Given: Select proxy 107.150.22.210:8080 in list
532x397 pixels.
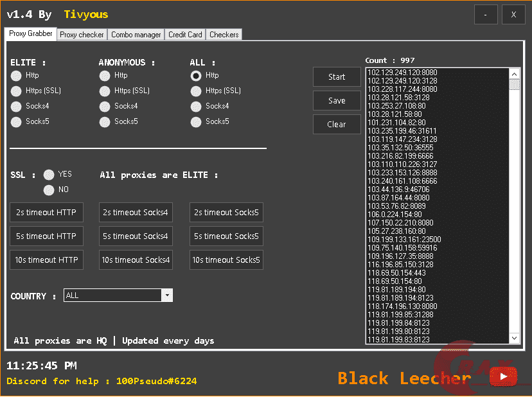Looking at the screenshot, I should coord(400,223).
